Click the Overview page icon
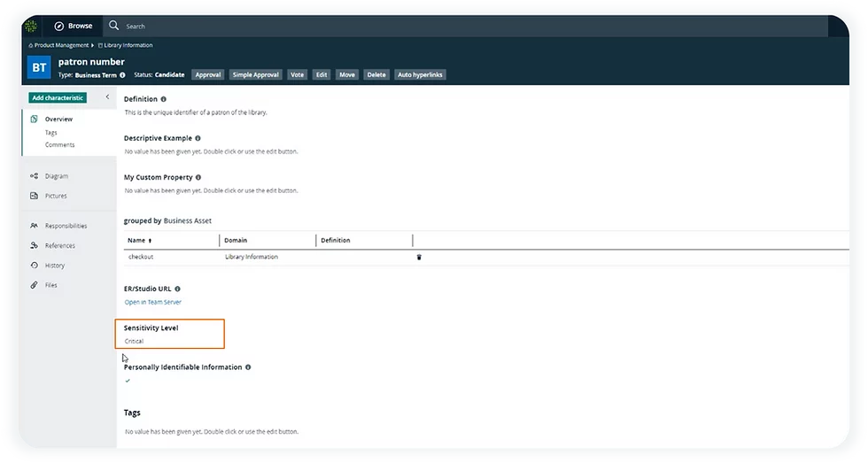868x463 pixels. coord(34,119)
